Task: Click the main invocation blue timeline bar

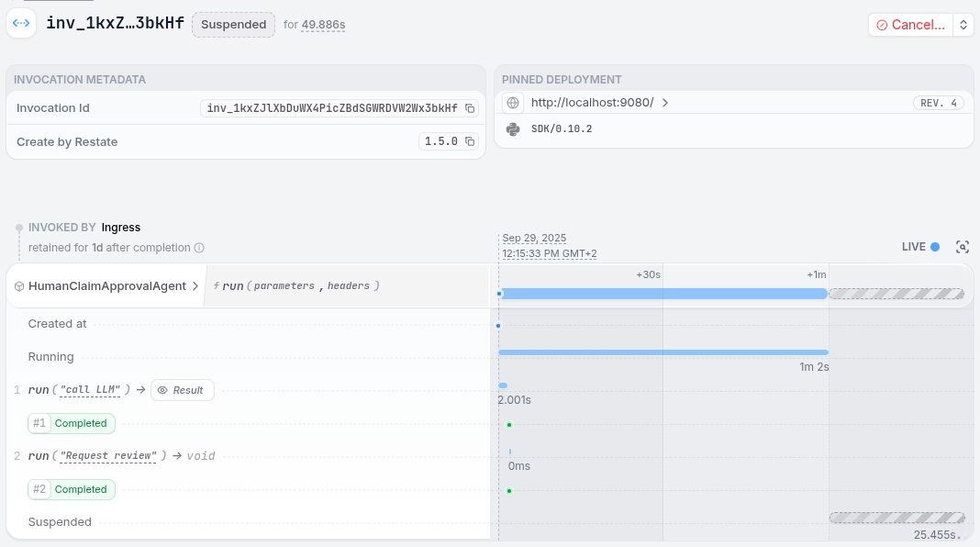Action: pos(664,294)
